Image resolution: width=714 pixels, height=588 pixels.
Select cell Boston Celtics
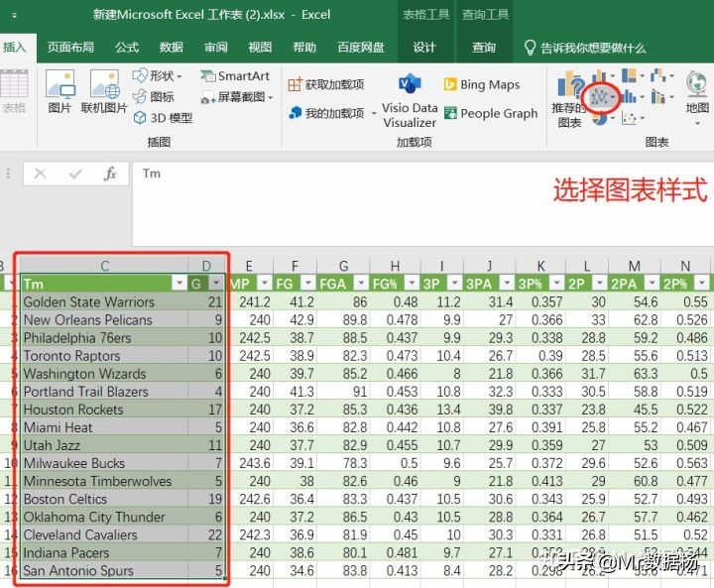click(104, 499)
